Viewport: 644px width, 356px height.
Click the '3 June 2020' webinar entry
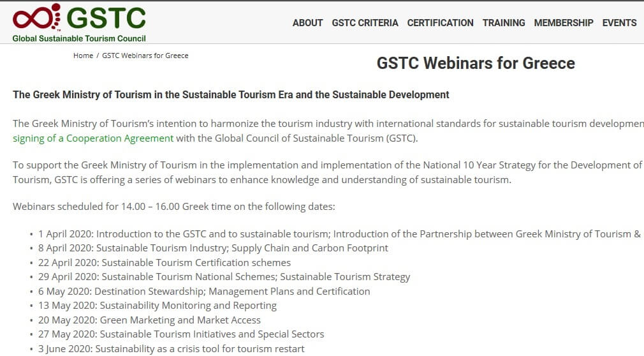[x=172, y=349]
